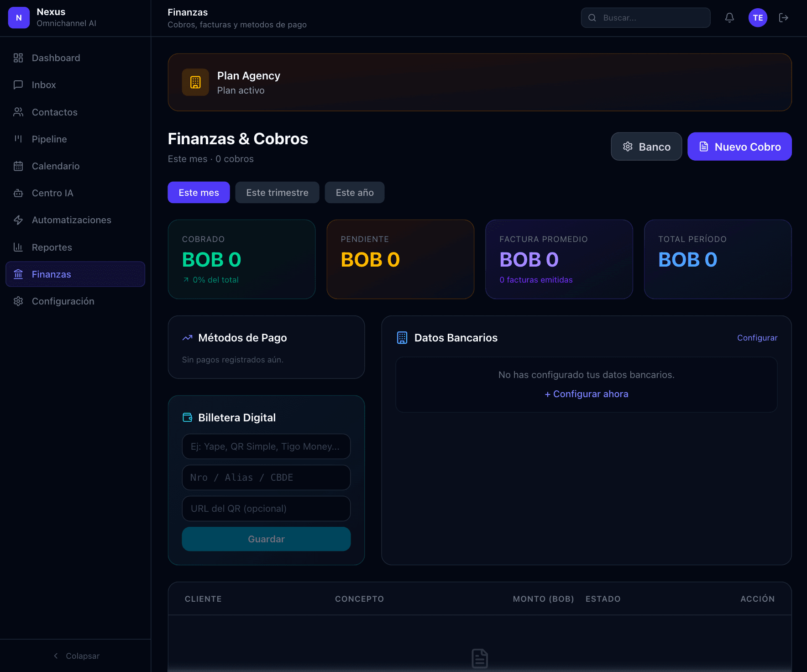The width and height of the screenshot is (807, 672).
Task: Click the TE user avatar
Action: [758, 18]
